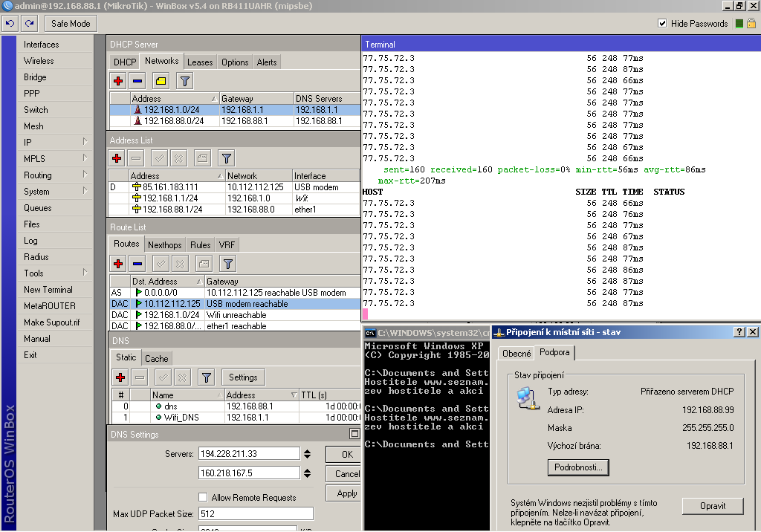This screenshot has height=532, width=761.
Task: Open the Cache tab in DNS
Action: tap(156, 359)
